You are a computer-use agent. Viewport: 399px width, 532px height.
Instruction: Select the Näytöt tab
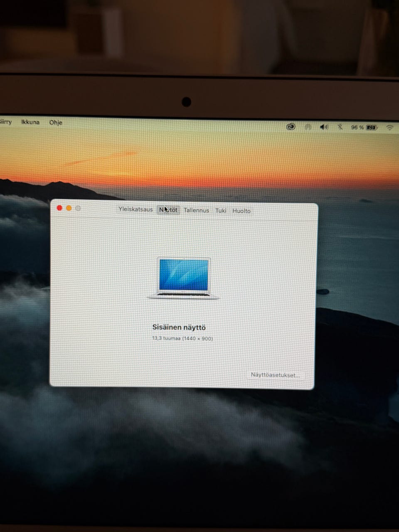coord(168,210)
